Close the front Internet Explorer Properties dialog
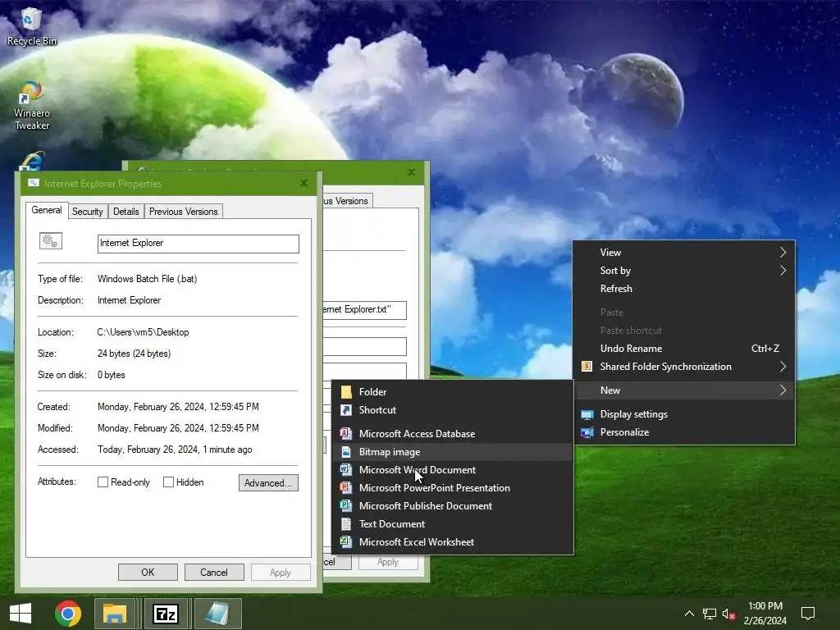Image resolution: width=840 pixels, height=630 pixels. (304, 183)
